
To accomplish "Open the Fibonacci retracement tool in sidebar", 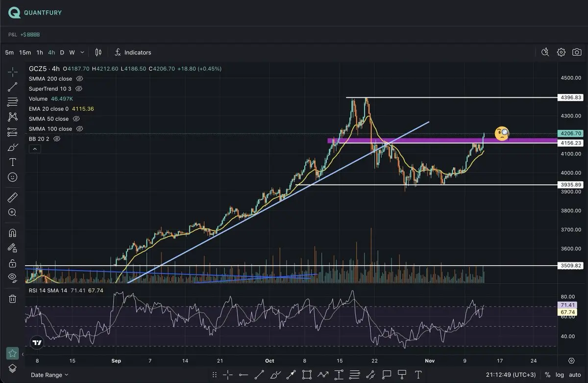I will click(x=13, y=102).
